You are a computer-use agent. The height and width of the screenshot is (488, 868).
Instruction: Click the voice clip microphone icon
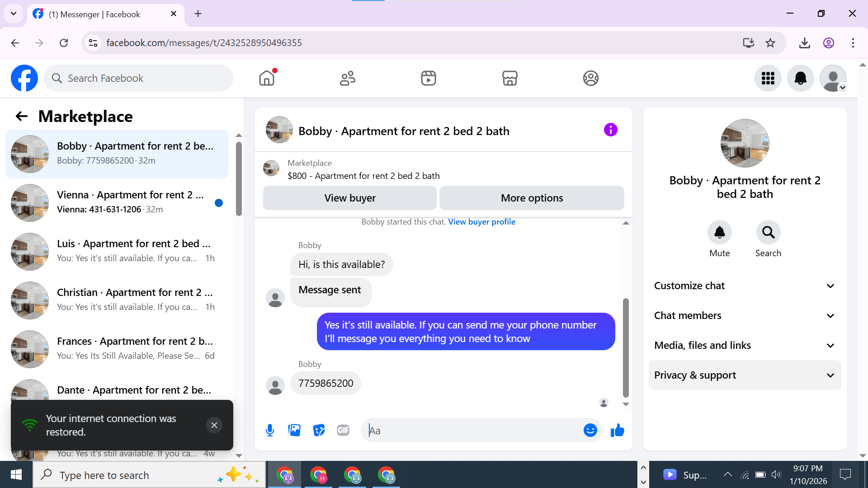270,430
